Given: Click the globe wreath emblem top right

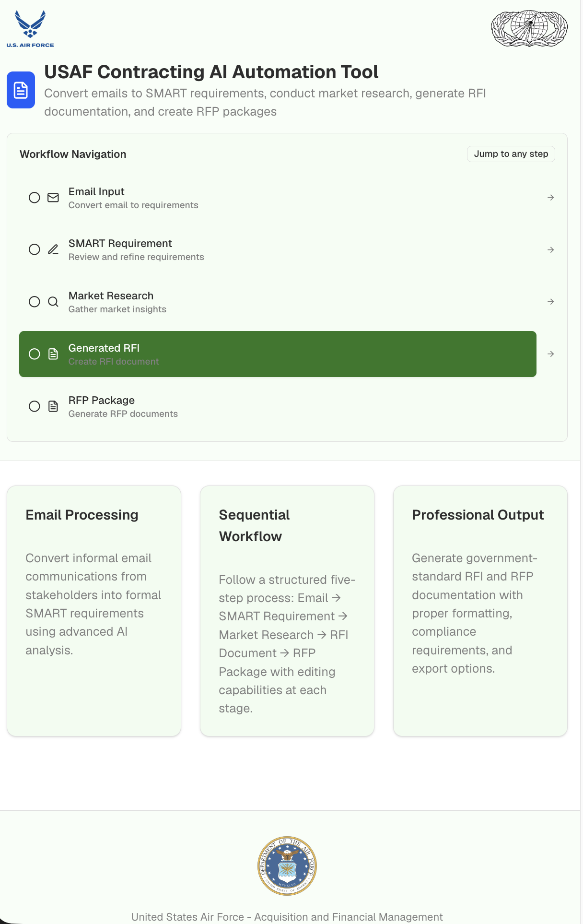Looking at the screenshot, I should (x=529, y=28).
